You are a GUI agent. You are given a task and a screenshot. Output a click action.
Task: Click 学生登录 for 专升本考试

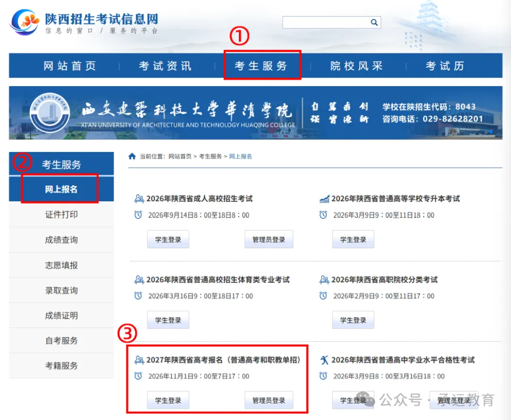click(353, 239)
